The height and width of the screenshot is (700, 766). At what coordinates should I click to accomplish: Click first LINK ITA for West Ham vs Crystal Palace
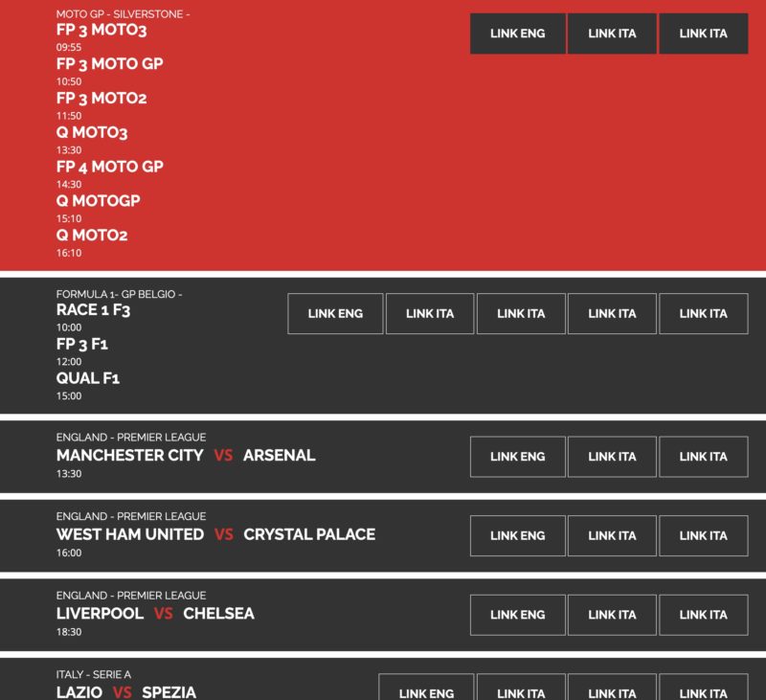[612, 536]
